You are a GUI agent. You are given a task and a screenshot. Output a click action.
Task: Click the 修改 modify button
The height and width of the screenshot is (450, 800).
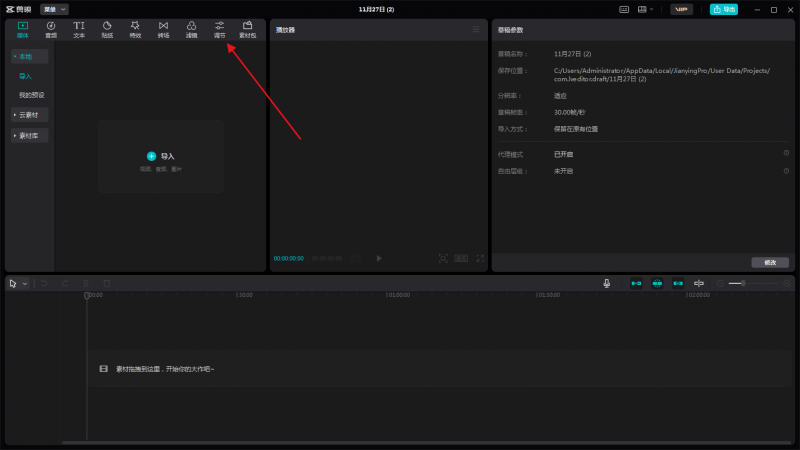770,262
